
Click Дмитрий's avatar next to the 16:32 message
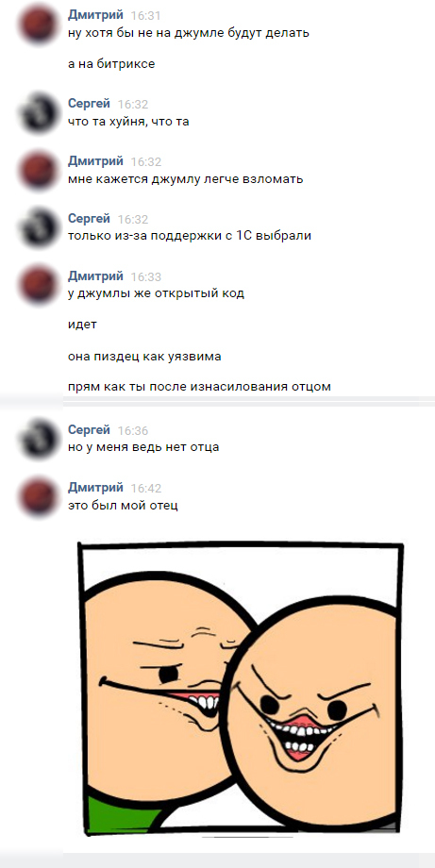(37, 171)
